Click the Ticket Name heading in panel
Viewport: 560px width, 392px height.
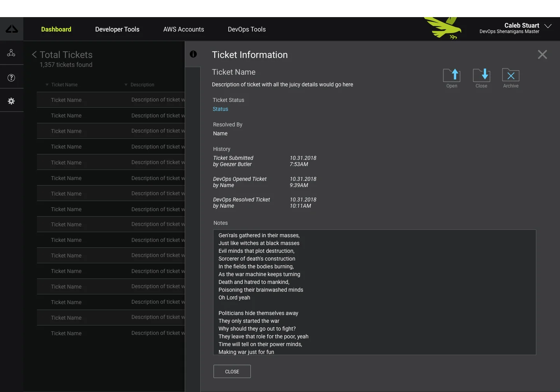coord(234,72)
